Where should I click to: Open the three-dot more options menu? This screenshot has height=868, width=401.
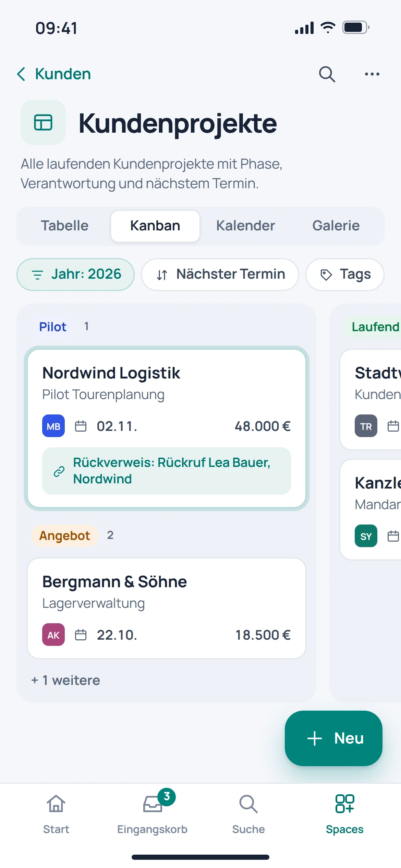pyautogui.click(x=372, y=74)
